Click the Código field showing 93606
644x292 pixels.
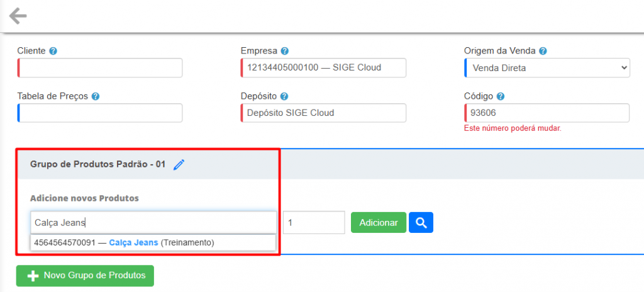547,113
